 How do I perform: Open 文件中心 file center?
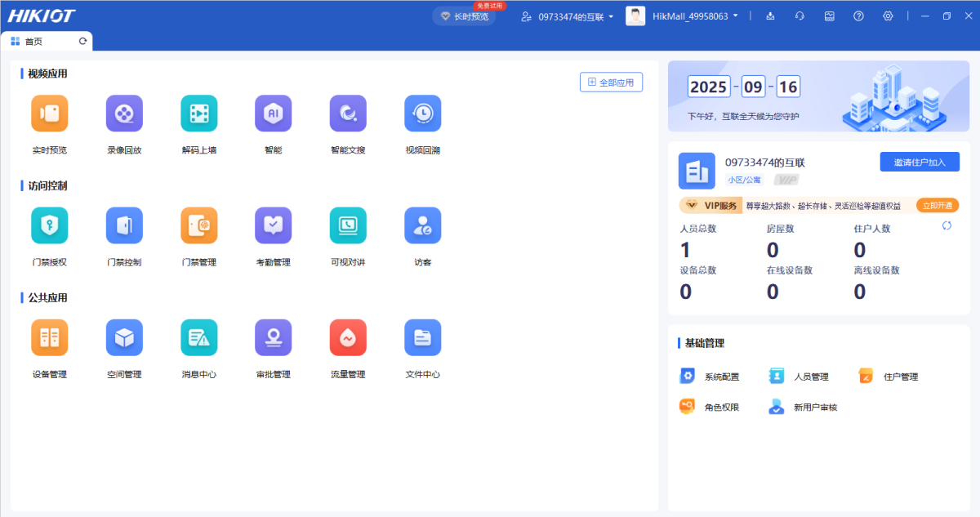(422, 337)
